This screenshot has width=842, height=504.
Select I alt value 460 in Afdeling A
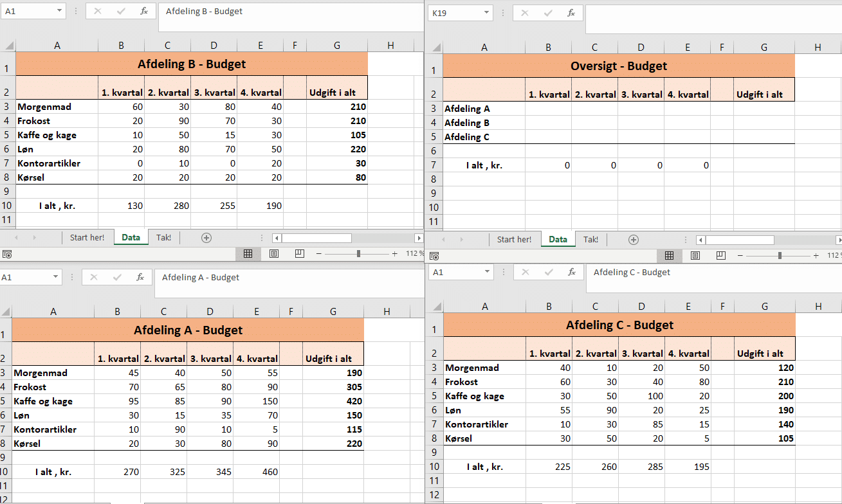pyautogui.click(x=256, y=472)
